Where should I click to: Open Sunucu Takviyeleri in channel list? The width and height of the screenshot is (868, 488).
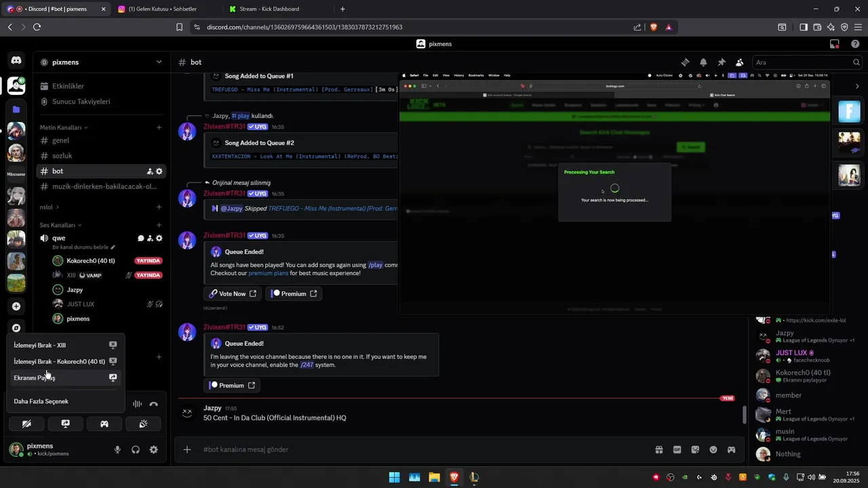[102, 102]
